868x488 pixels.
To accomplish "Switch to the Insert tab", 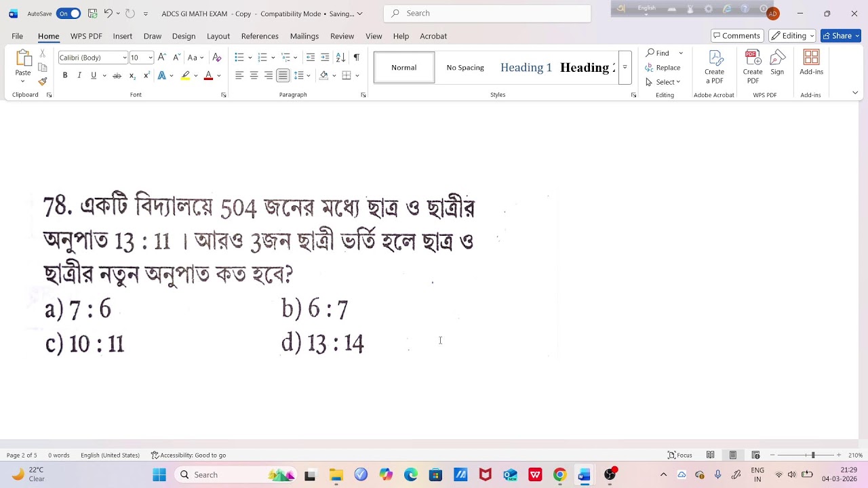I will tap(123, 36).
